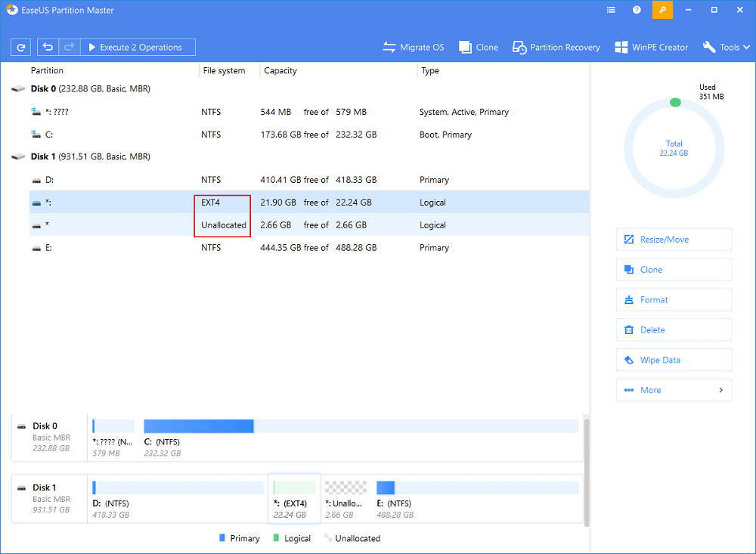Open the hamburger menu in the title bar
This screenshot has width=756, height=554.
[611, 10]
